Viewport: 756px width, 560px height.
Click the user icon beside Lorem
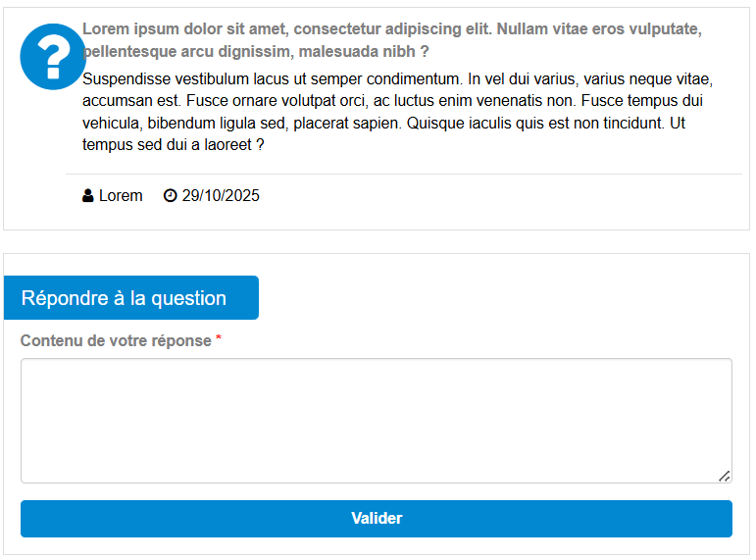[x=88, y=196]
